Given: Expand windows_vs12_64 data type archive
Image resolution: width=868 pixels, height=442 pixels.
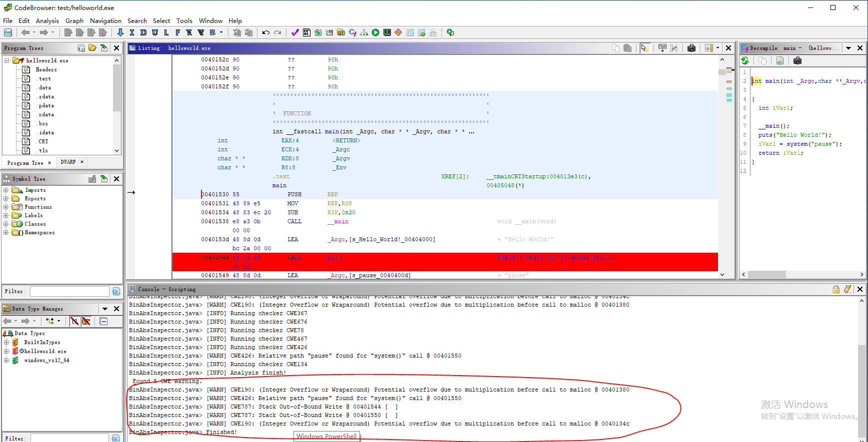Looking at the screenshot, I should pos(6,361).
